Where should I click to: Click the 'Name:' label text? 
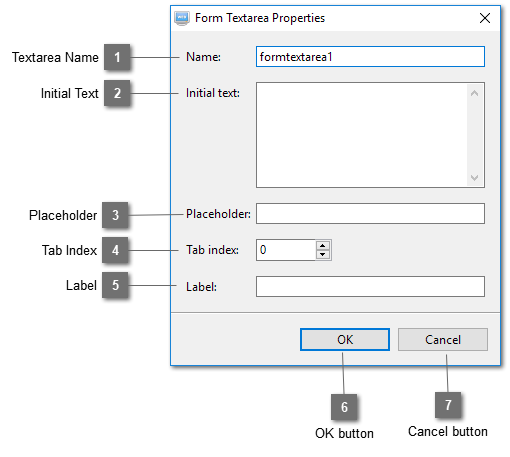[x=203, y=57]
